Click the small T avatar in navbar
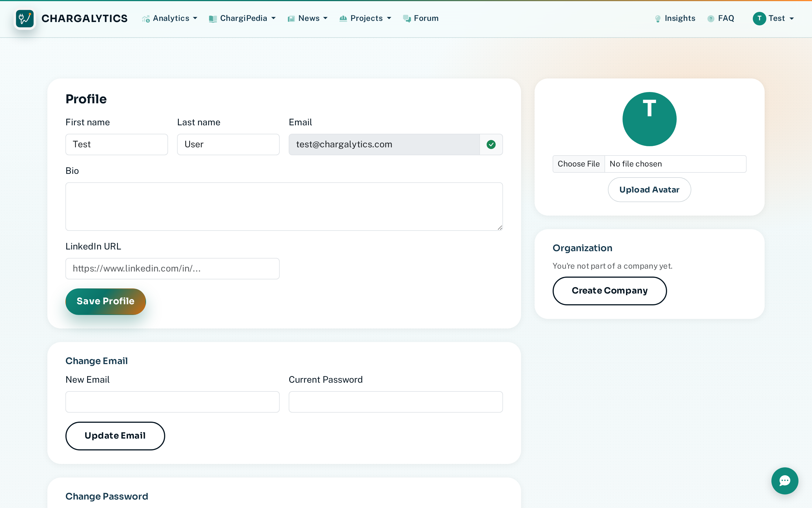 (x=759, y=18)
